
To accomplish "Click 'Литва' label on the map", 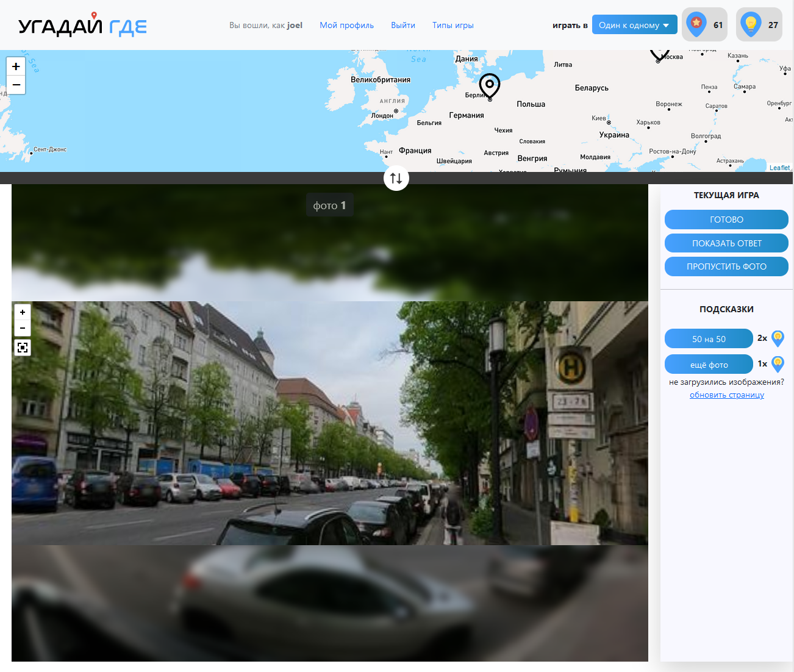I will pyautogui.click(x=563, y=65).
